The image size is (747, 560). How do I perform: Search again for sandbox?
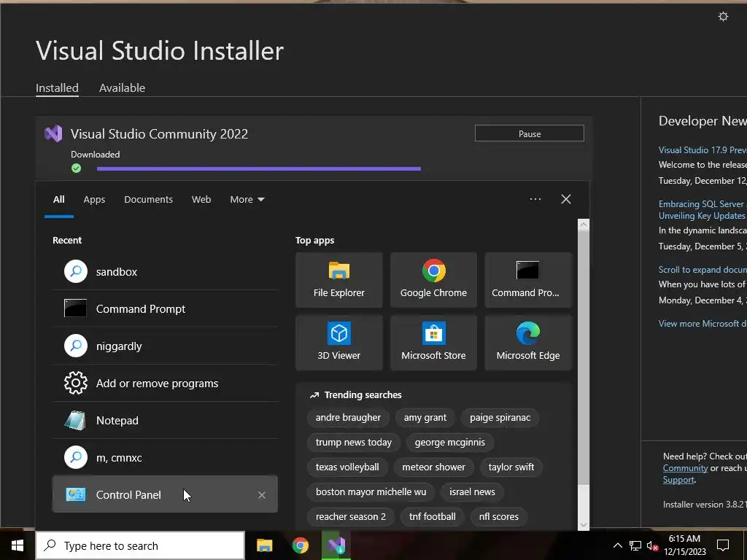[165, 271]
